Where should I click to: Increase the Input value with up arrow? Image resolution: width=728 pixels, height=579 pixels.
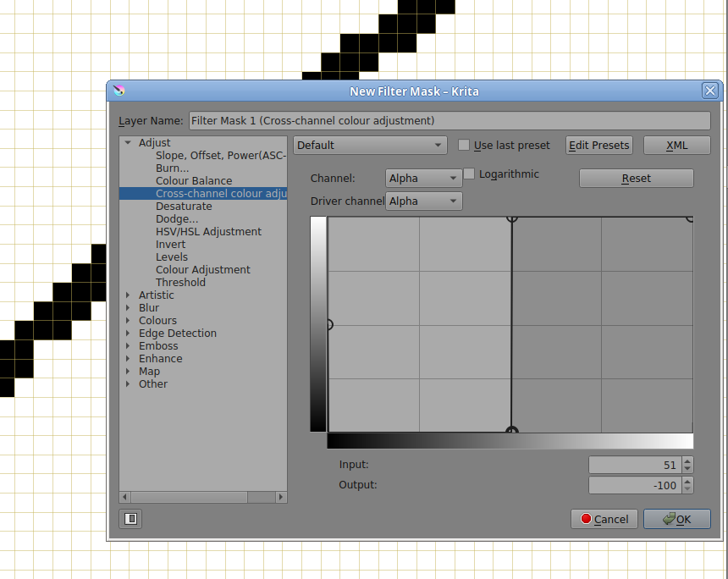[687, 461]
